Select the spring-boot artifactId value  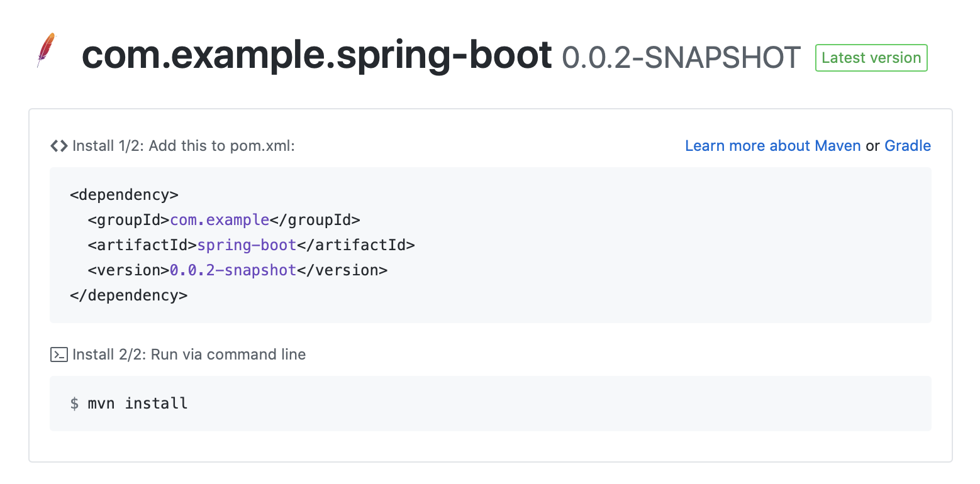tap(247, 245)
